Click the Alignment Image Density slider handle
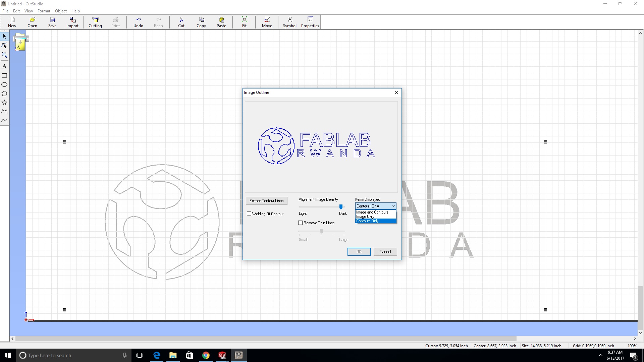 coord(341,207)
